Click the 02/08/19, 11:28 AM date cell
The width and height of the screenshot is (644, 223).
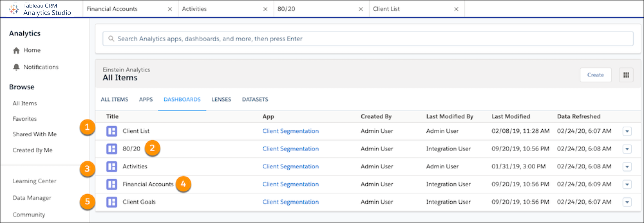click(520, 131)
